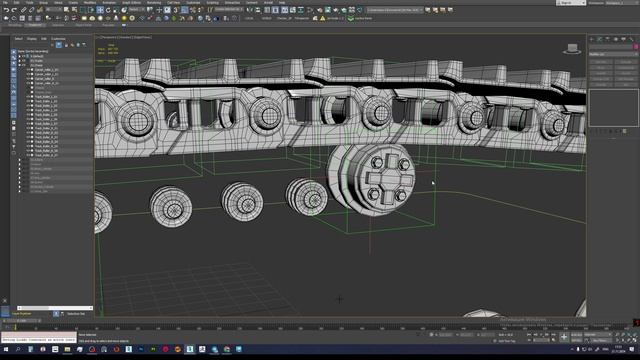Click the Mirror tool icon
This screenshot has height=360, width=640.
tap(250, 10)
